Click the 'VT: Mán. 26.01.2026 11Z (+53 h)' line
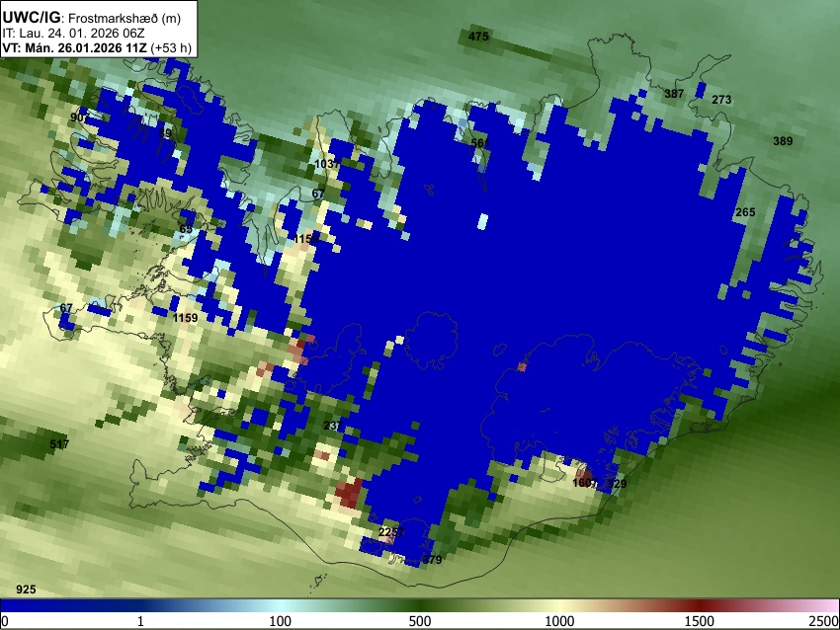The image size is (840, 630). coord(97,47)
